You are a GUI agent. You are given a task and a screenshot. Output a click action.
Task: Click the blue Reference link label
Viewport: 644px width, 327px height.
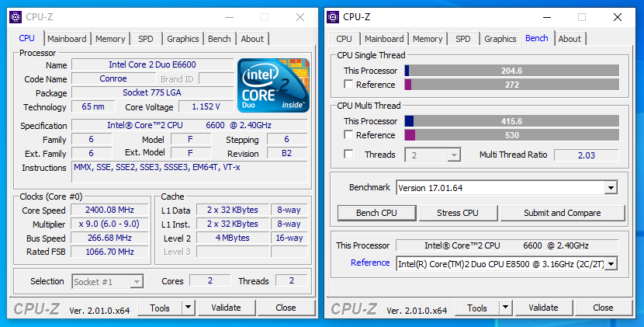pyautogui.click(x=370, y=263)
